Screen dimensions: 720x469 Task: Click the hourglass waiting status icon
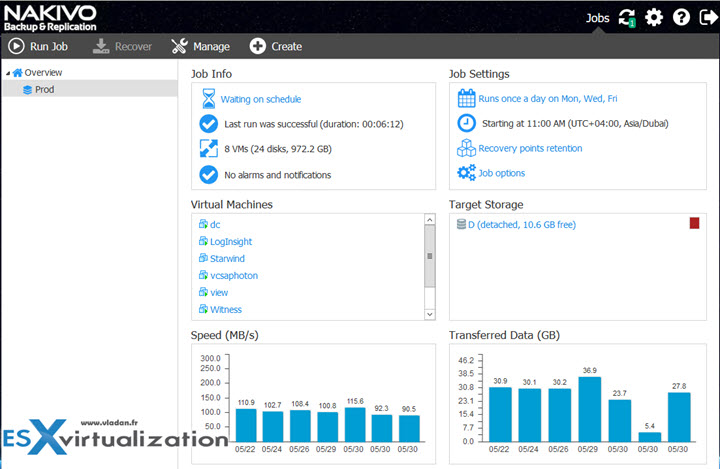click(x=209, y=99)
